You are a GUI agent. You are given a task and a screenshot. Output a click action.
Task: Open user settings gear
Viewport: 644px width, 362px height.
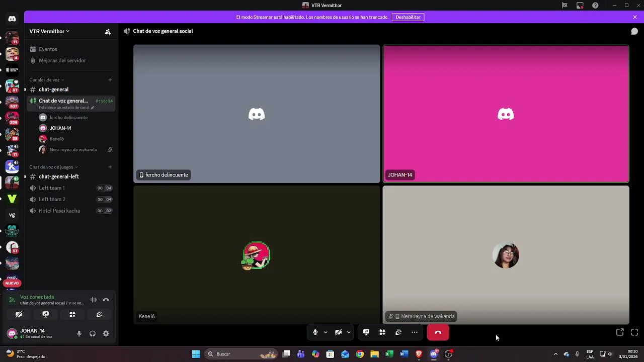pyautogui.click(x=106, y=333)
